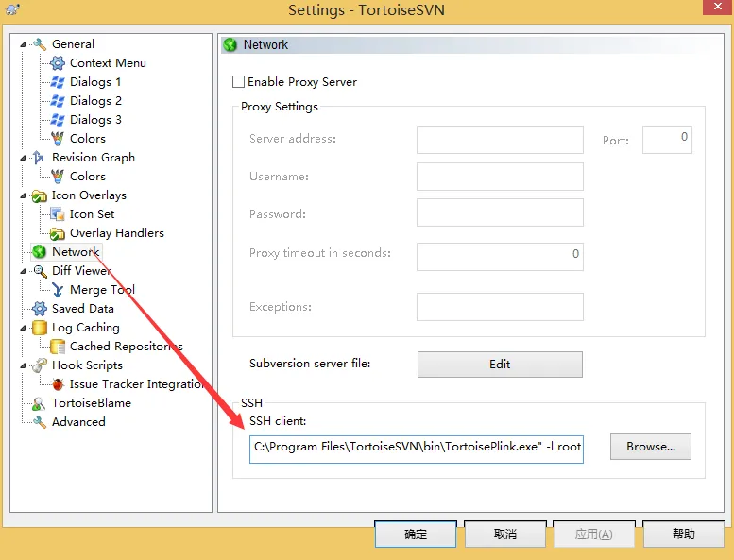Click the Revision Graph branch icon
Viewport: 734px width, 560px height.
coord(40,158)
